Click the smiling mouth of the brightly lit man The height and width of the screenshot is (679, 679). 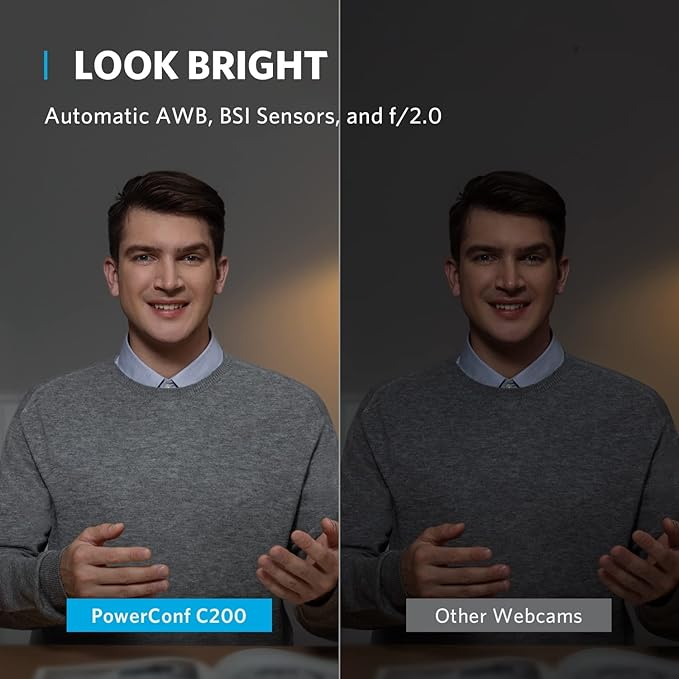[168, 307]
